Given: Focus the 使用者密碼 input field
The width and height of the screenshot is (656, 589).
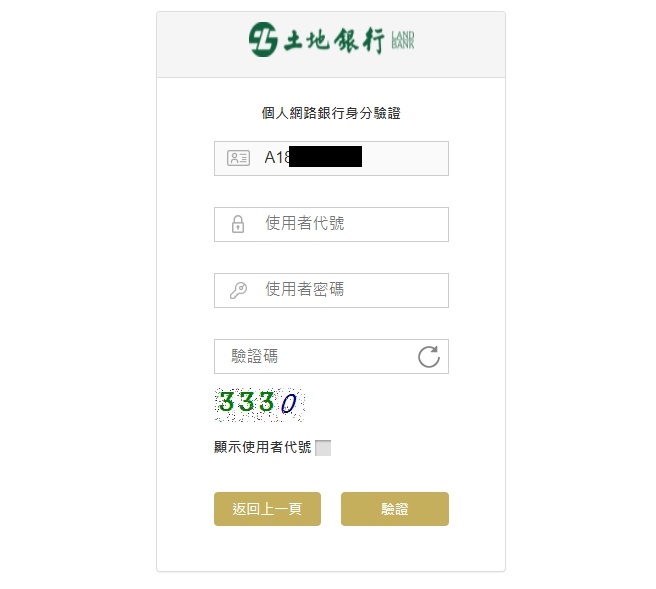Looking at the screenshot, I should [331, 290].
